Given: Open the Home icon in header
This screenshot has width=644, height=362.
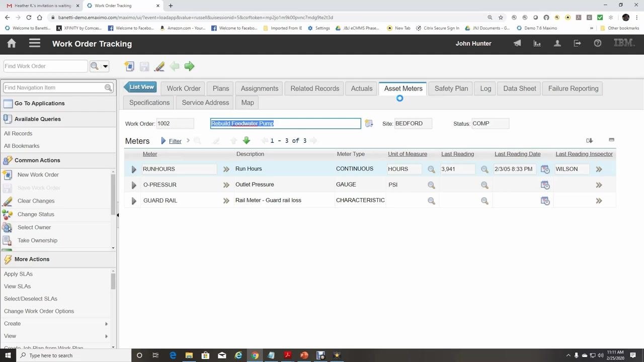Looking at the screenshot, I should [12, 44].
